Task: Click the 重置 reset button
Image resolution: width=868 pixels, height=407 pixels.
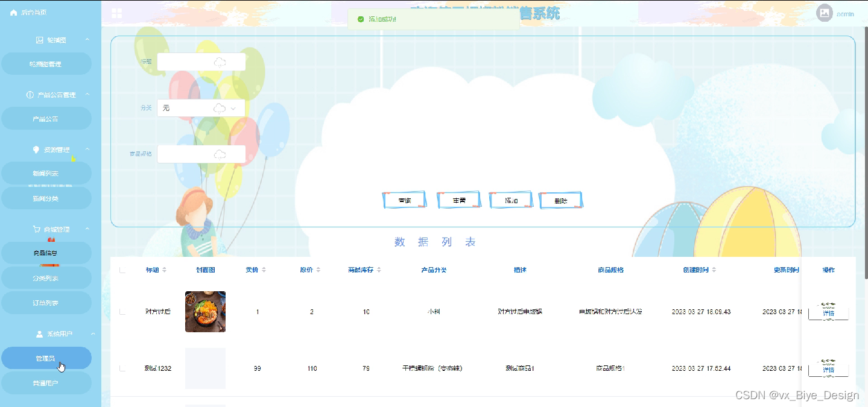Action: point(459,200)
